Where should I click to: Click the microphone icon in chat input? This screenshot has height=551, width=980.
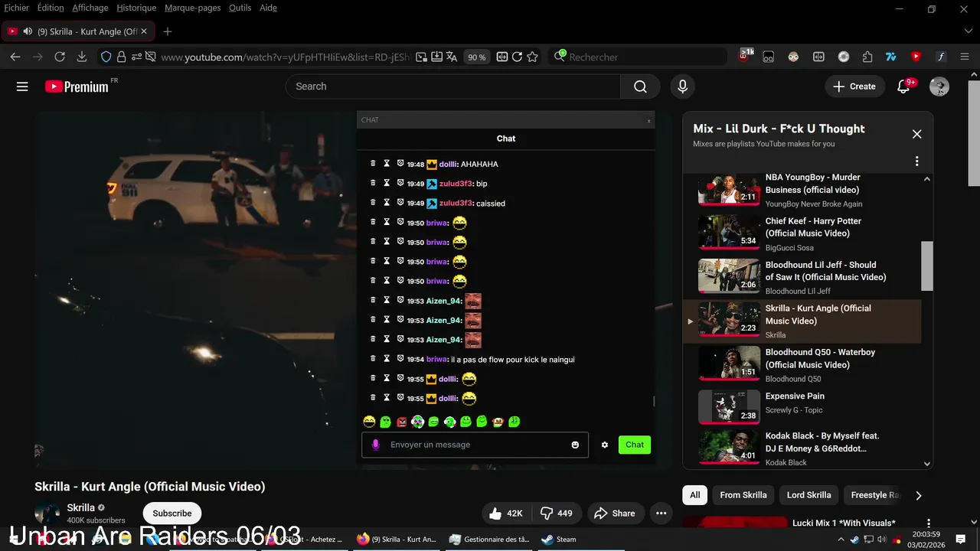click(x=375, y=445)
